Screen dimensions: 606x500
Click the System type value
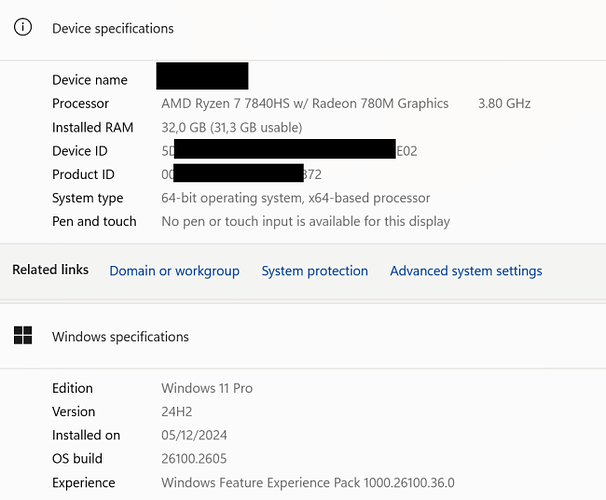[x=296, y=198]
